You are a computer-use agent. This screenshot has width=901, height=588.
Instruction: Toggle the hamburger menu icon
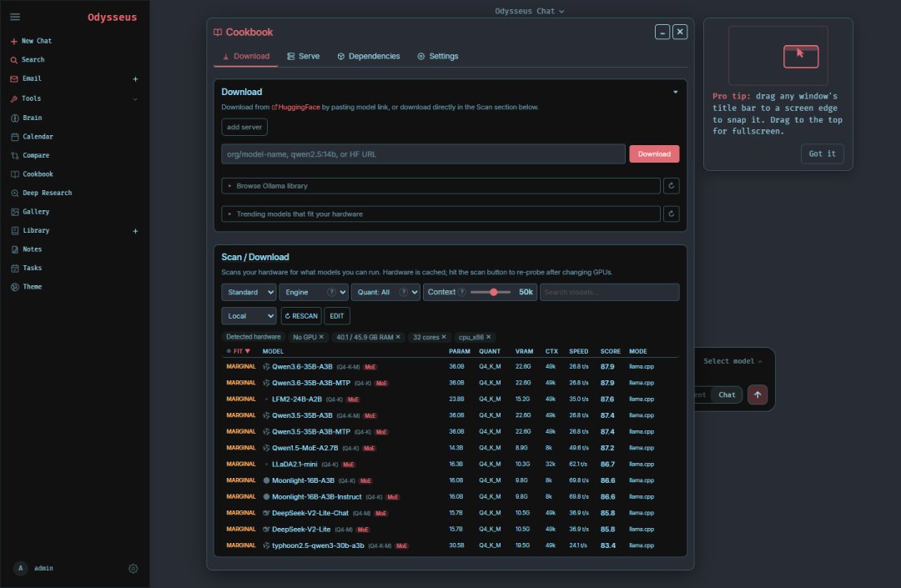15,17
